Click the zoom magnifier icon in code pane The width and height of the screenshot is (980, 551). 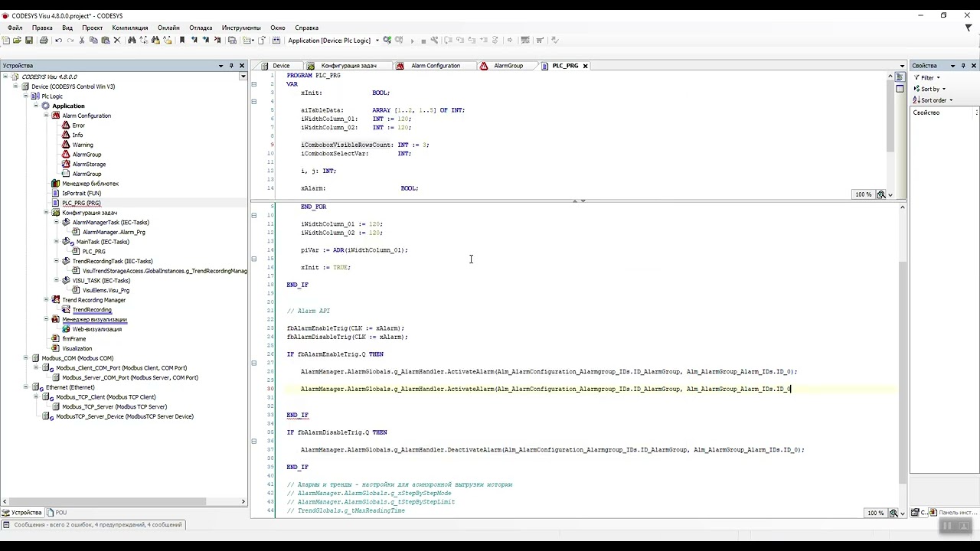pyautogui.click(x=893, y=513)
